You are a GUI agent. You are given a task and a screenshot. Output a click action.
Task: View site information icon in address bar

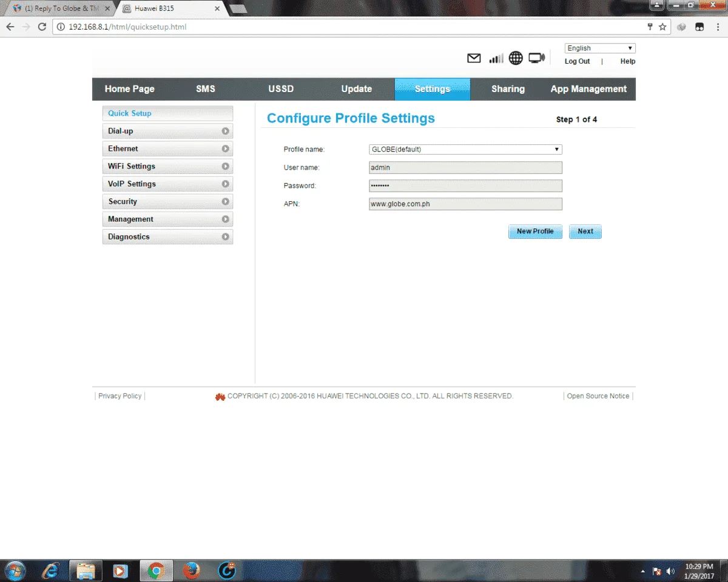click(x=61, y=27)
